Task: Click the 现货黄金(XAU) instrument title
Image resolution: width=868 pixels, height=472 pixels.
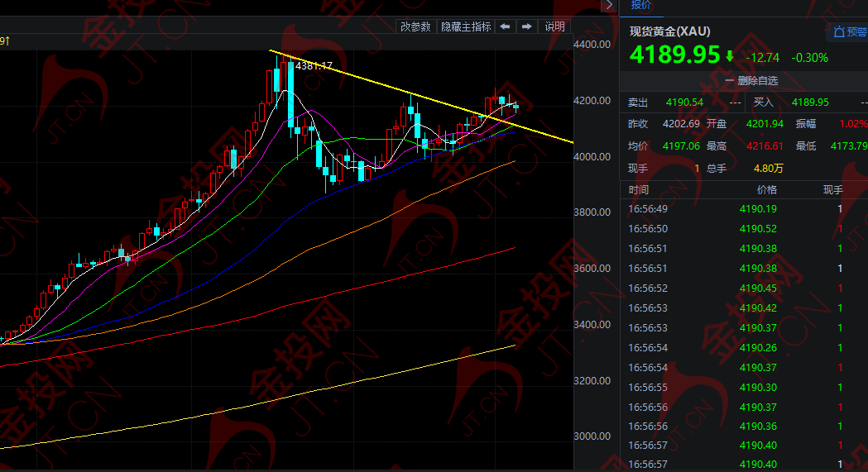Action: tap(669, 31)
